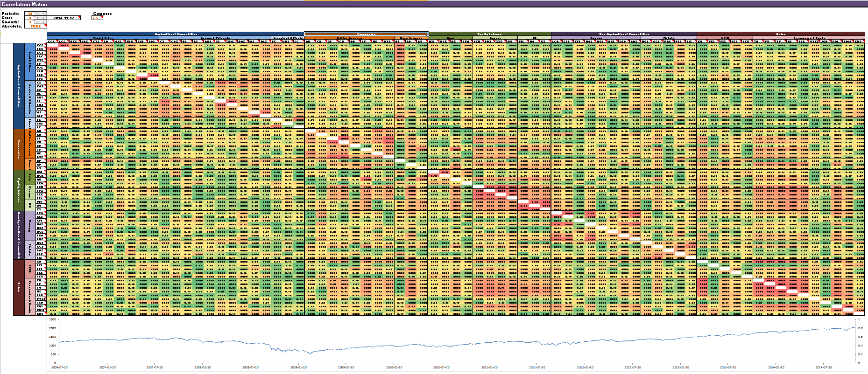Select the 2014-11-17 start date cell
868x374 pixels.
64,18
